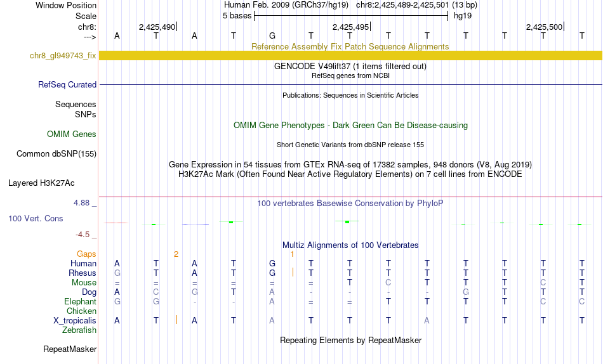
Task: Select the yellow fix patch alignment bar
Action: coord(351,55)
